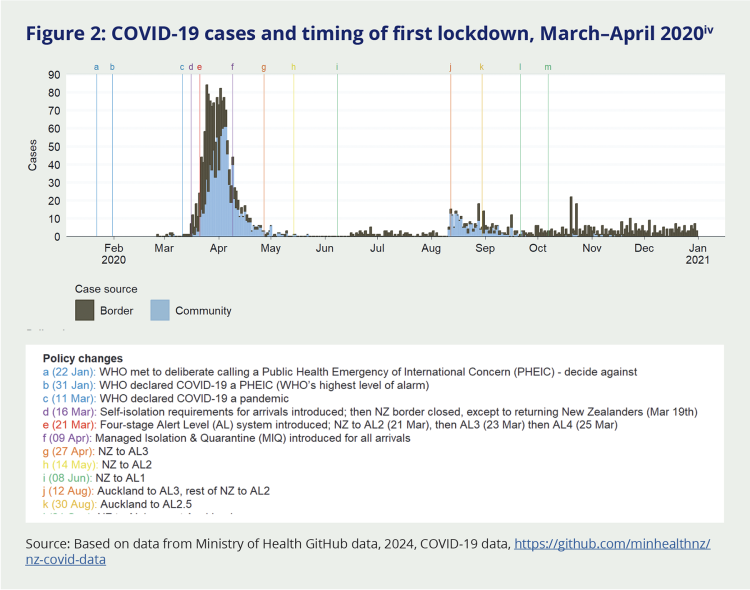Click the '90' y-axis tick value
The width and height of the screenshot is (750, 590).
pos(54,75)
